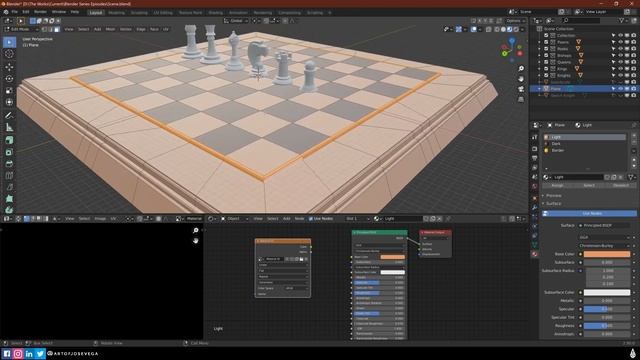
Task: Select the Rotate tool
Action: coord(9,78)
